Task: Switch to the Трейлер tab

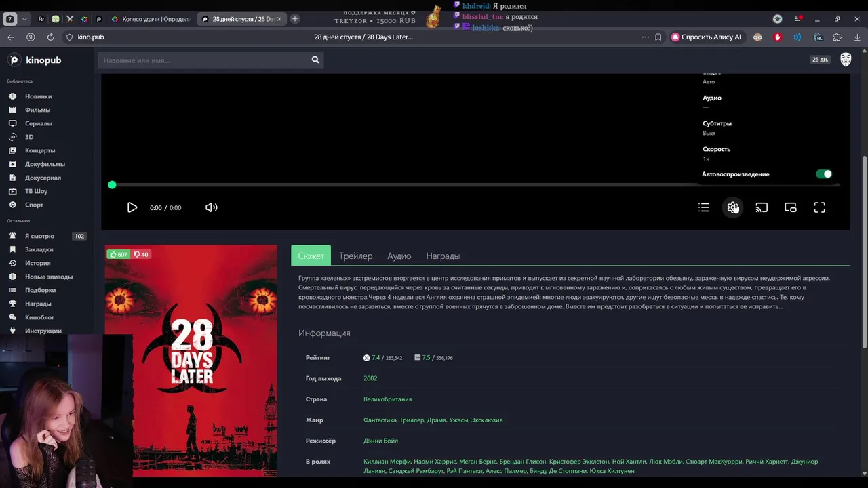Action: pyautogui.click(x=355, y=256)
